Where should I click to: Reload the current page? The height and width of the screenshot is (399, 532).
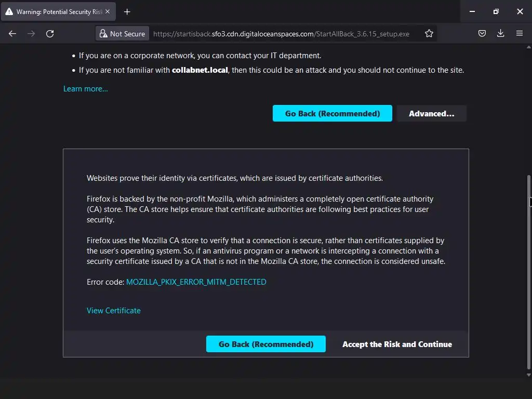point(50,34)
